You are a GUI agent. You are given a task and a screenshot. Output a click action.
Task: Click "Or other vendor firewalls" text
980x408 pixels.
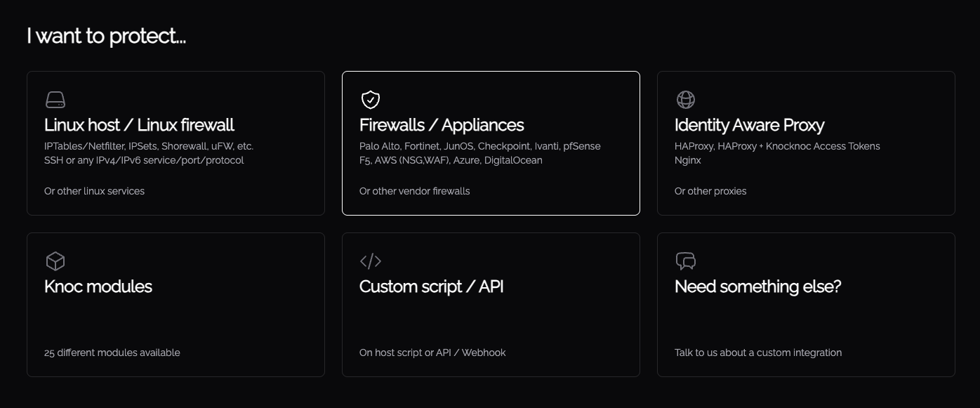(x=415, y=191)
